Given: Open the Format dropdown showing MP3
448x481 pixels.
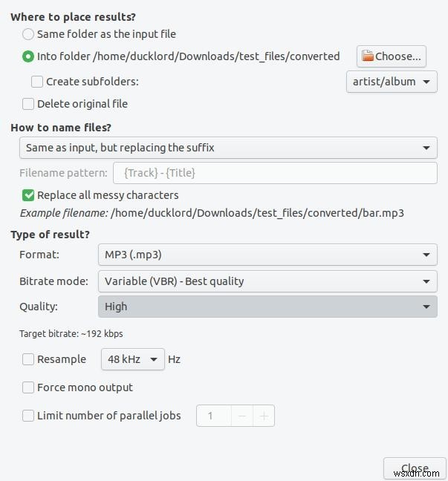Looking at the screenshot, I should tap(267, 255).
